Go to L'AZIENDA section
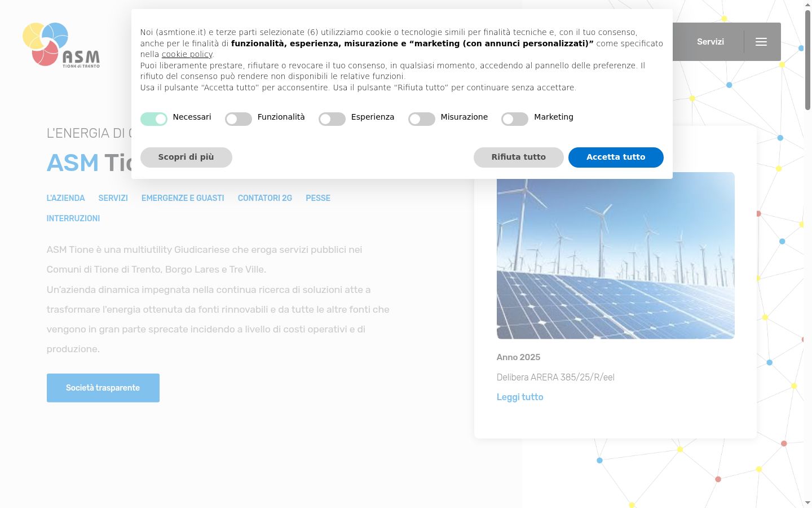812x508 pixels. 66,198
